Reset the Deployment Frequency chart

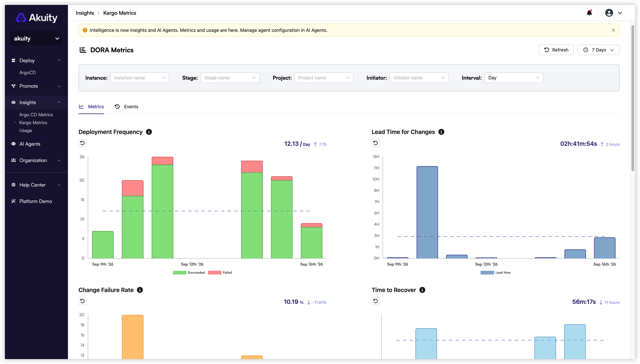tap(82, 143)
